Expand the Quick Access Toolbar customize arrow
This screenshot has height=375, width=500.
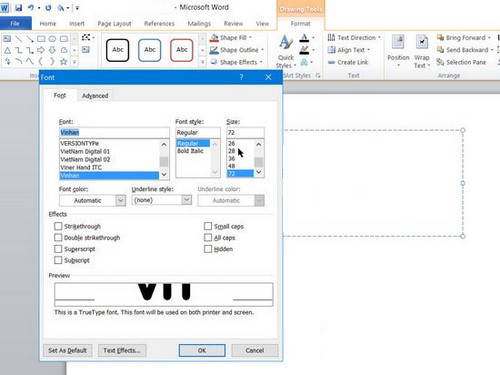77,8
